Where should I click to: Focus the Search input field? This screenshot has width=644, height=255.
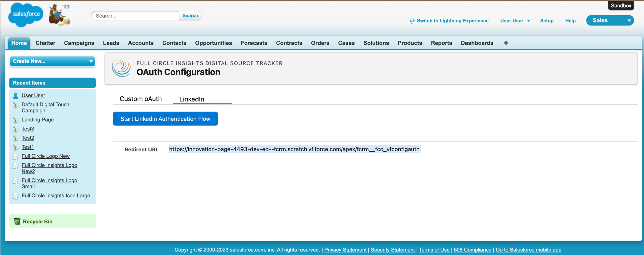point(135,16)
